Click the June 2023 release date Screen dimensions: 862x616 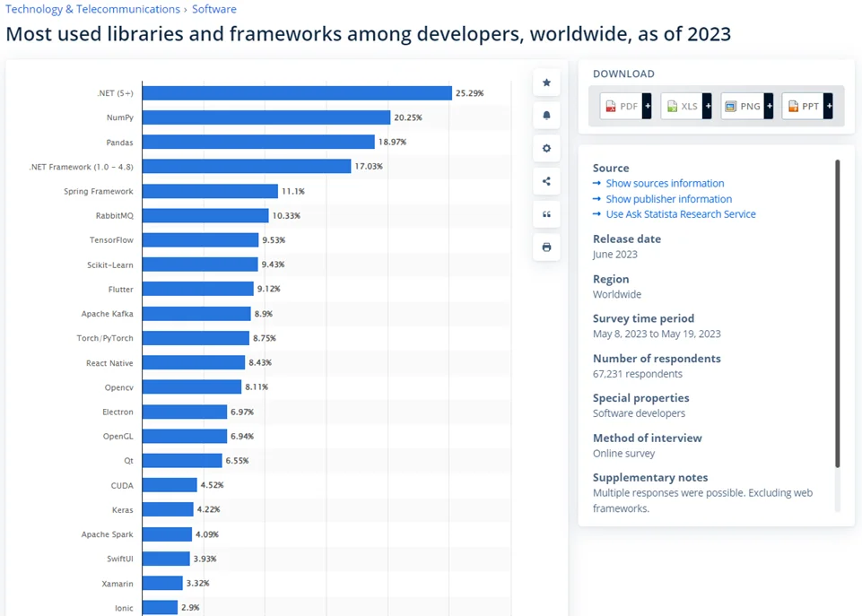pyautogui.click(x=614, y=255)
